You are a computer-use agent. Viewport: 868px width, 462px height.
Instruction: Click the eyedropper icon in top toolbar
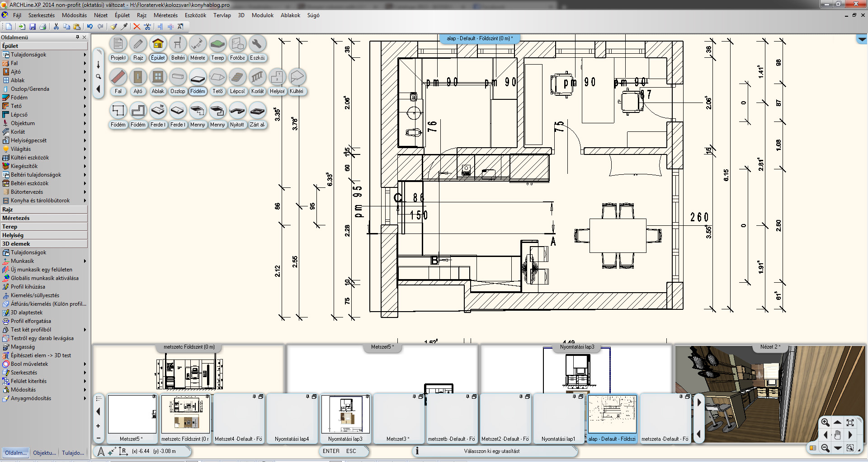point(124,27)
